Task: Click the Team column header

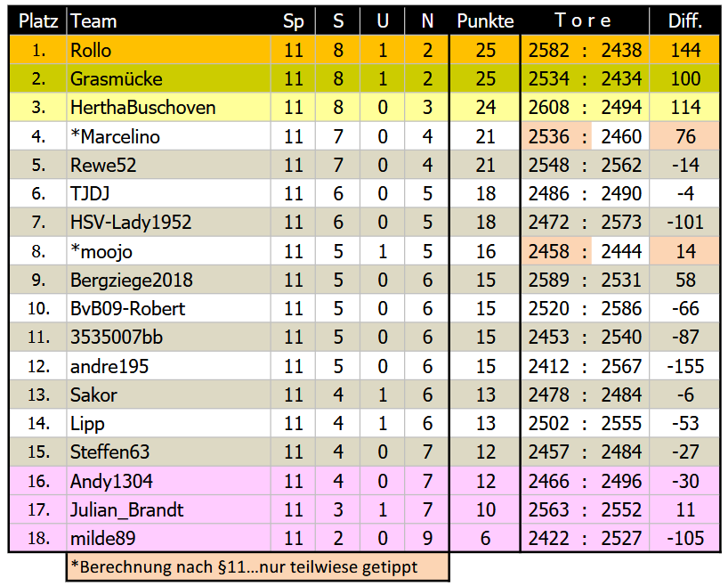Action: point(93,21)
